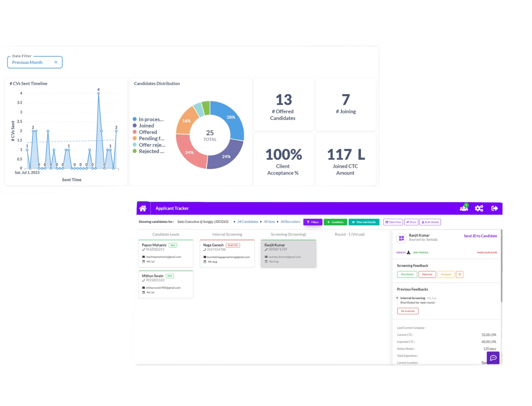Click MARK DUPLICATE link
Screen dimensions: 532x406
(x=487, y=253)
